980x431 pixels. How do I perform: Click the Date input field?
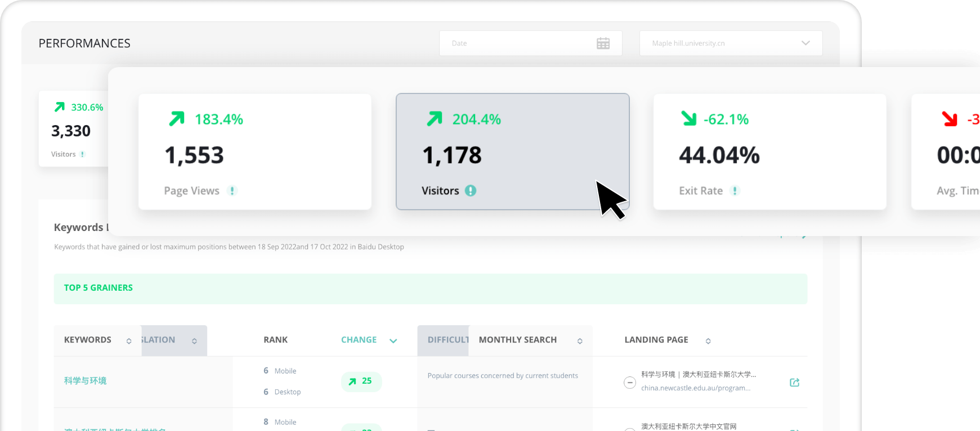(530, 43)
